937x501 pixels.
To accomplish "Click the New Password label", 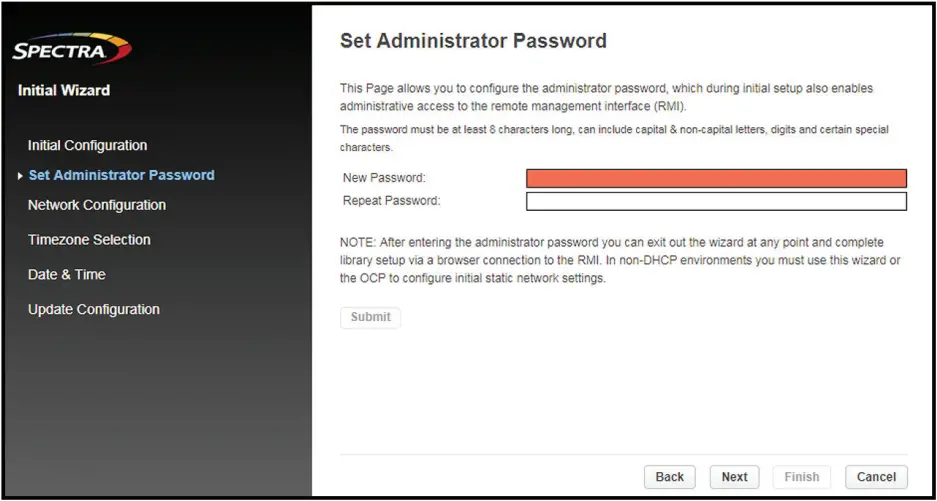I will click(x=384, y=178).
